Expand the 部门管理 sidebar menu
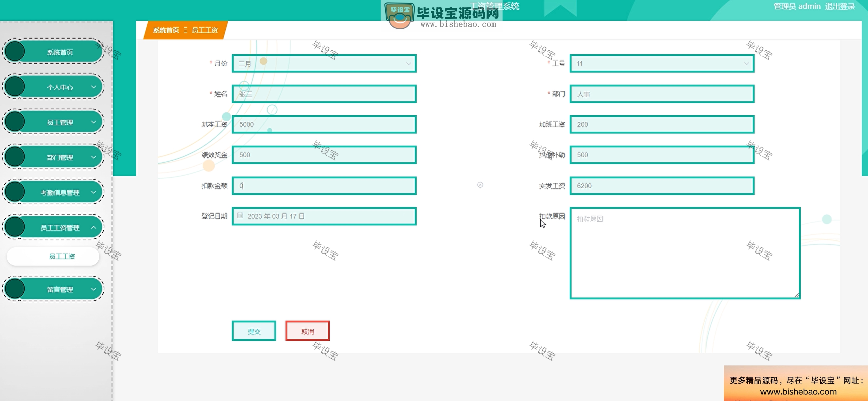The width and height of the screenshot is (868, 401). click(x=53, y=157)
